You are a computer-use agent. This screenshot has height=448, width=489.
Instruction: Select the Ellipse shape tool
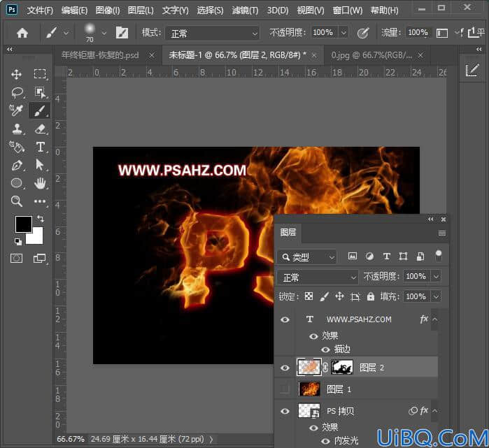point(17,183)
